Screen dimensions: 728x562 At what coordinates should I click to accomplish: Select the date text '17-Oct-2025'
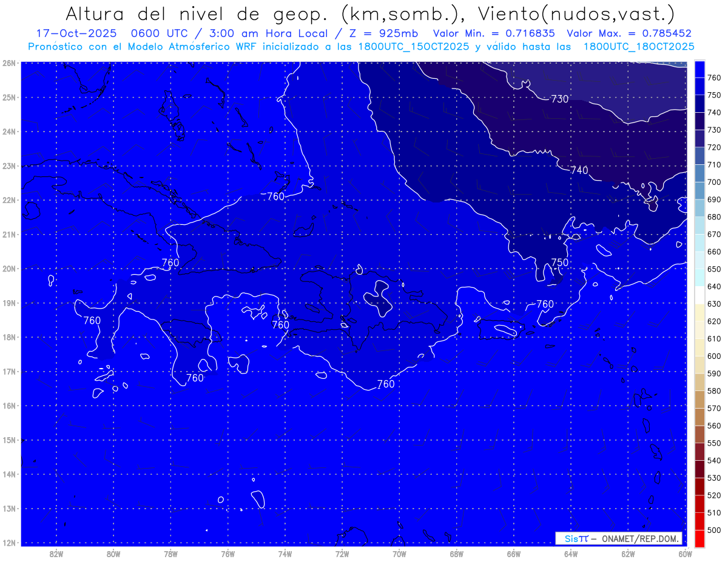click(x=76, y=33)
